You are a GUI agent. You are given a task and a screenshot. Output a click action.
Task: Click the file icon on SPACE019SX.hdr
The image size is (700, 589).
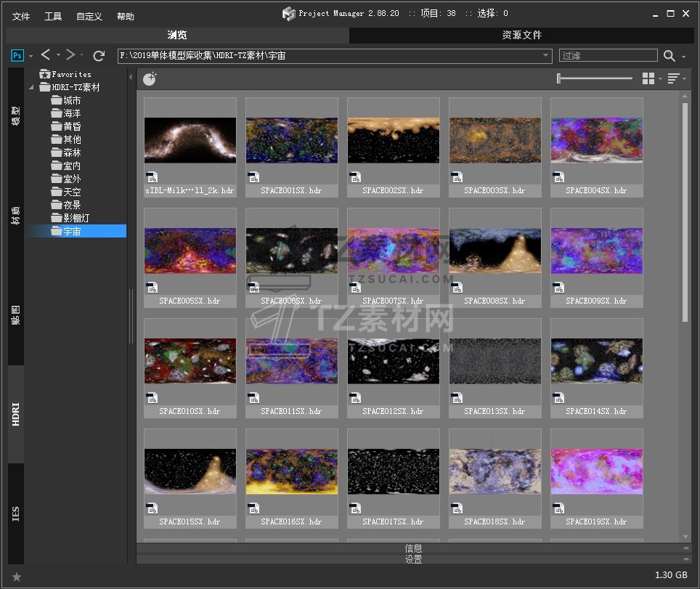click(558, 508)
